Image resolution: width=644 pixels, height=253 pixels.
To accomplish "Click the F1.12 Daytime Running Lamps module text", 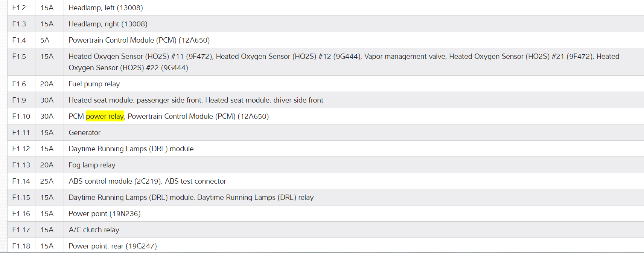I will pyautogui.click(x=131, y=149).
